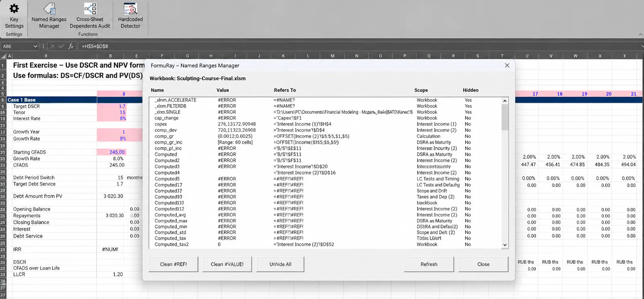Image resolution: width=644 pixels, height=299 pixels.
Task: Click the Refers To column header
Action: [285, 90]
